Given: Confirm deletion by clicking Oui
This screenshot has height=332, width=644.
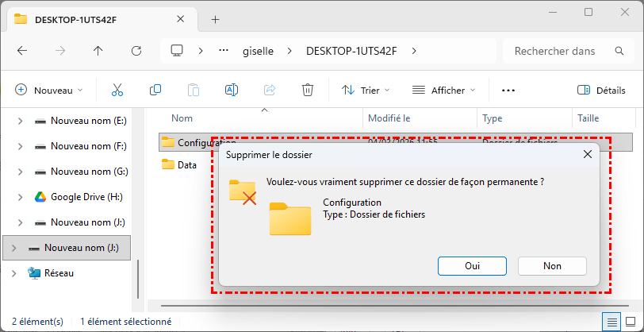Looking at the screenshot, I should pos(472,266).
